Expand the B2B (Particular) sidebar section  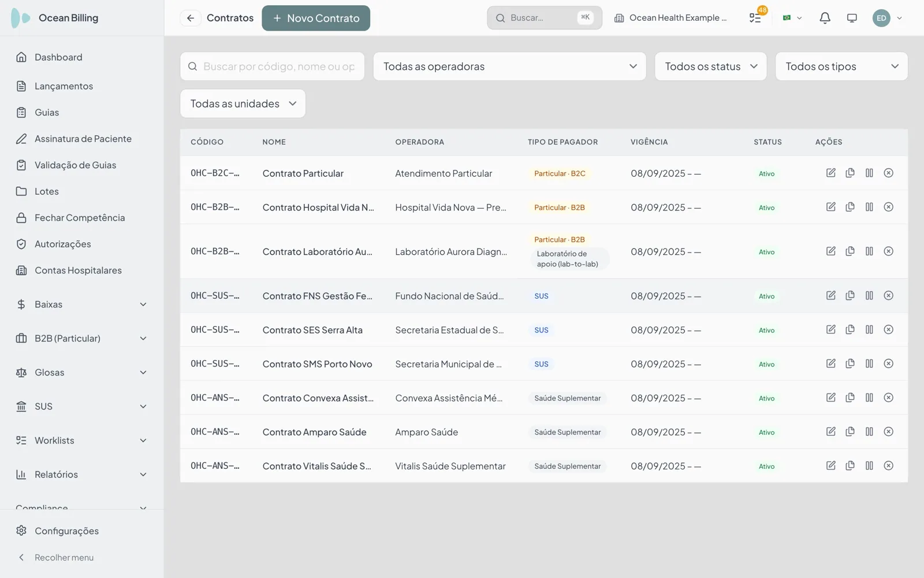(81, 339)
